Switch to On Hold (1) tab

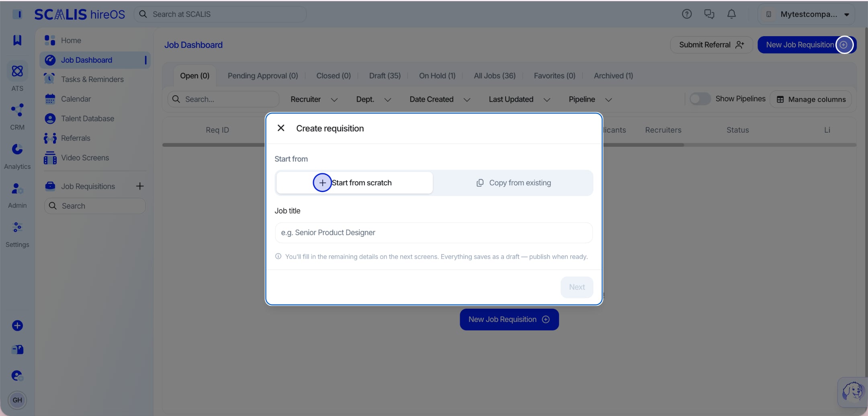point(437,76)
